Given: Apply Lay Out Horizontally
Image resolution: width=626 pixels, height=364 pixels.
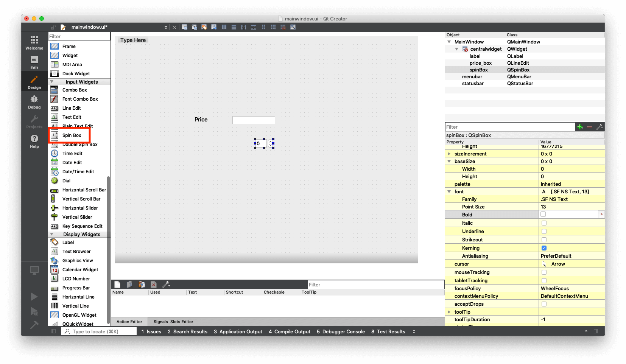Looking at the screenshot, I should (224, 27).
